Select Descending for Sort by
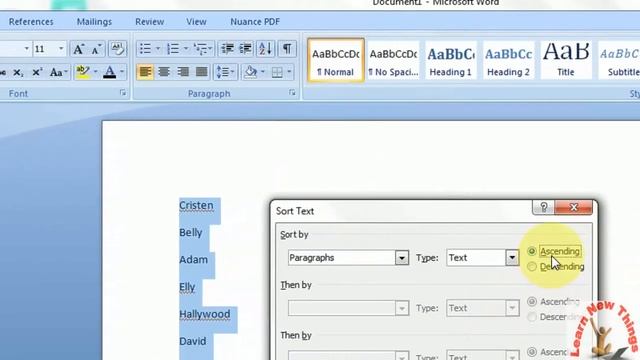This screenshot has width=640, height=360. coord(556,267)
